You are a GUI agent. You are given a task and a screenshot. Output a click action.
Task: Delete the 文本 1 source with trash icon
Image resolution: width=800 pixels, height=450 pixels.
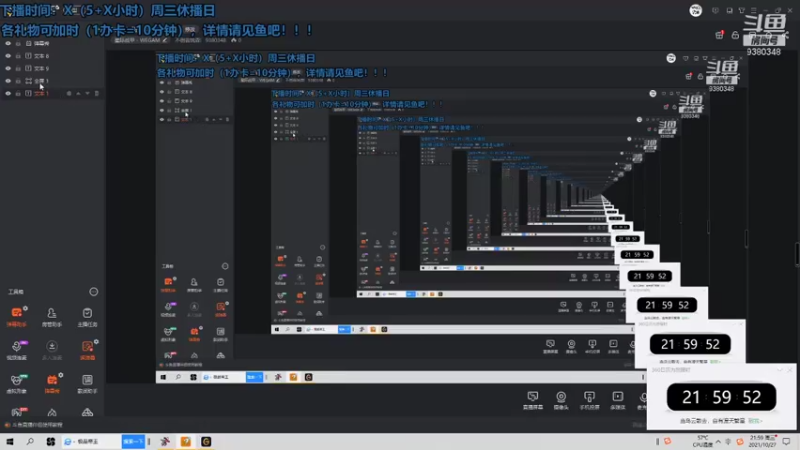96,93
